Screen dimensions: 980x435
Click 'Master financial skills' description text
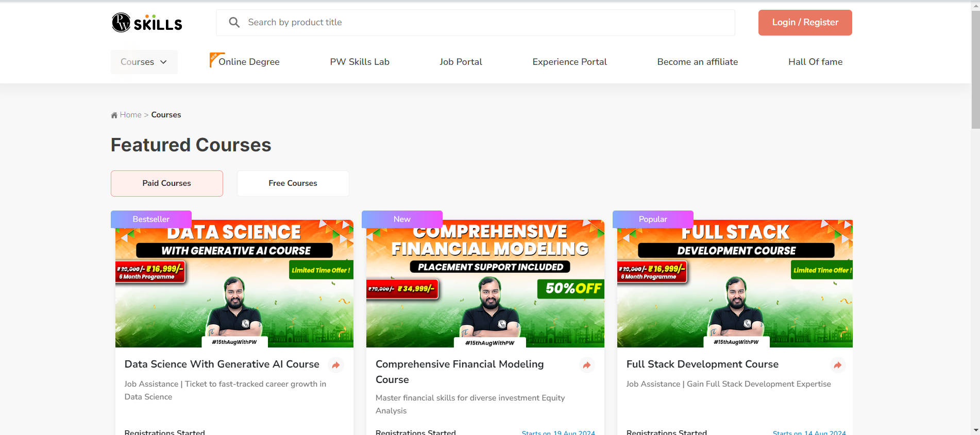[x=470, y=404]
